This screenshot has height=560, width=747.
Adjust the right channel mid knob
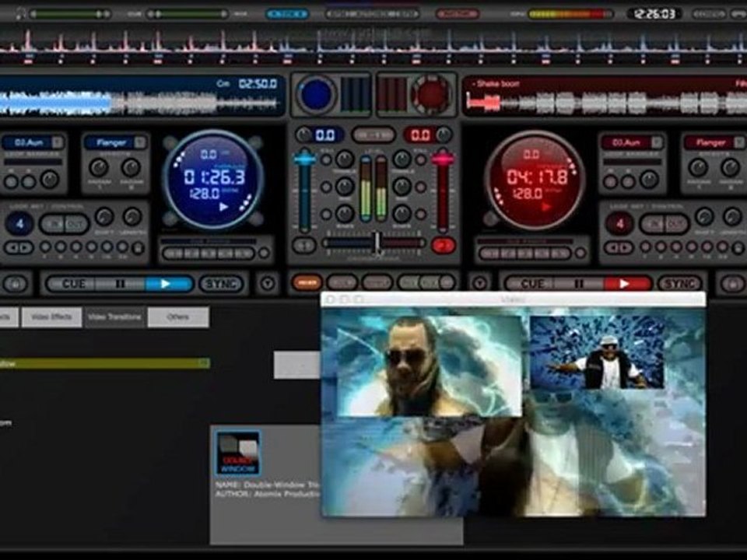[402, 187]
